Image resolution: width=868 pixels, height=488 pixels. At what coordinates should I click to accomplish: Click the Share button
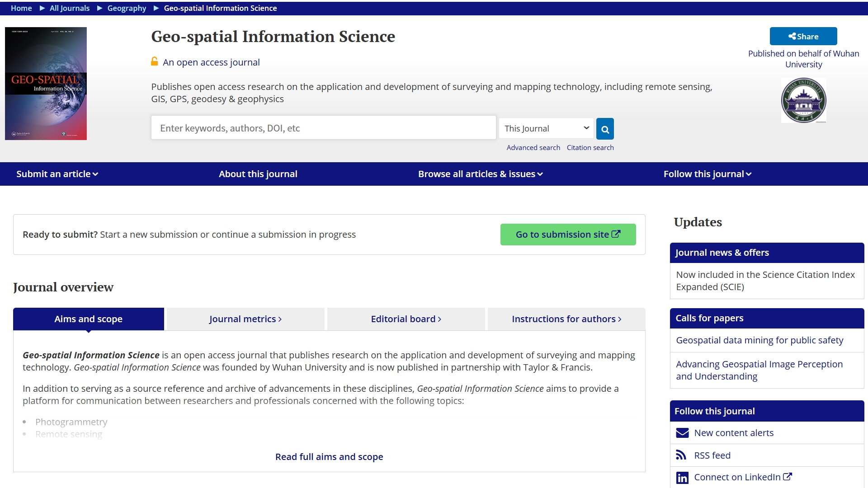point(803,36)
